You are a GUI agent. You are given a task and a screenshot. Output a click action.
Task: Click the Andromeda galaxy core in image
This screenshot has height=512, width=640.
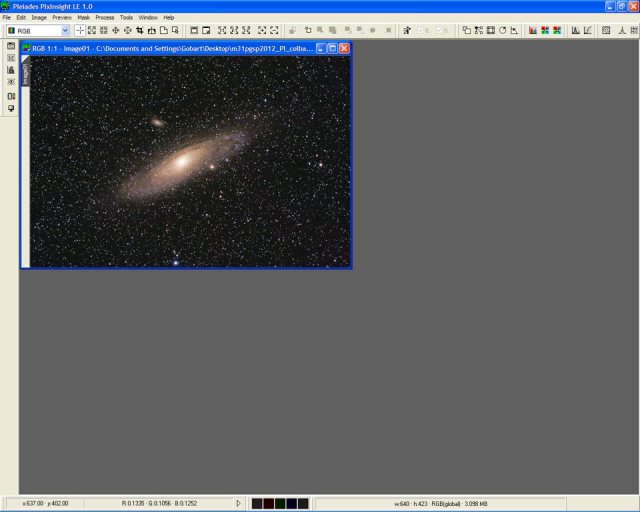[185, 158]
